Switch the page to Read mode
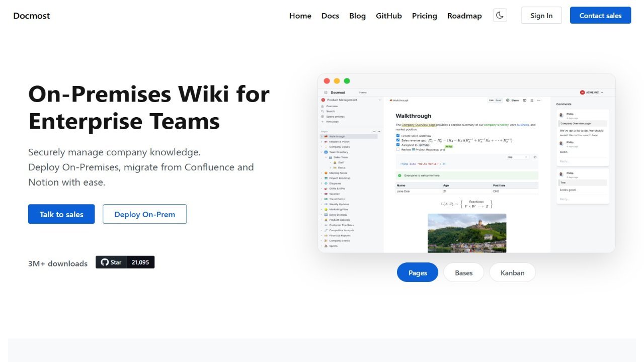The width and height of the screenshot is (644, 362). (x=499, y=101)
